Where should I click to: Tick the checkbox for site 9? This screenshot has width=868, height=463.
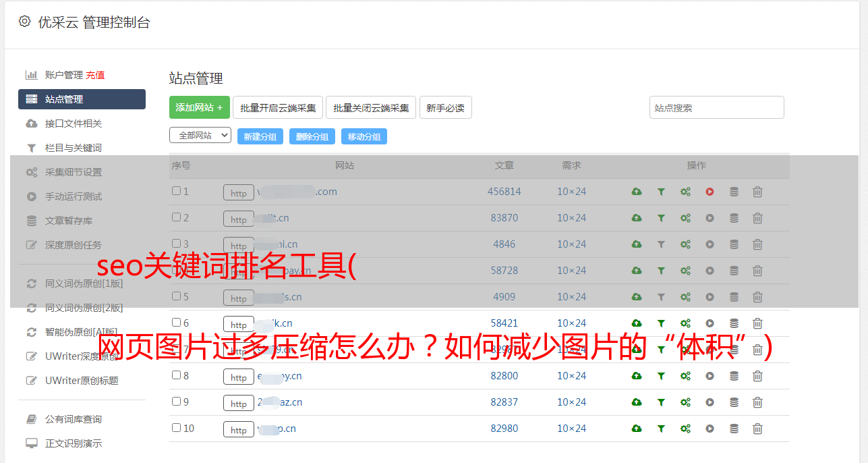[x=176, y=402]
